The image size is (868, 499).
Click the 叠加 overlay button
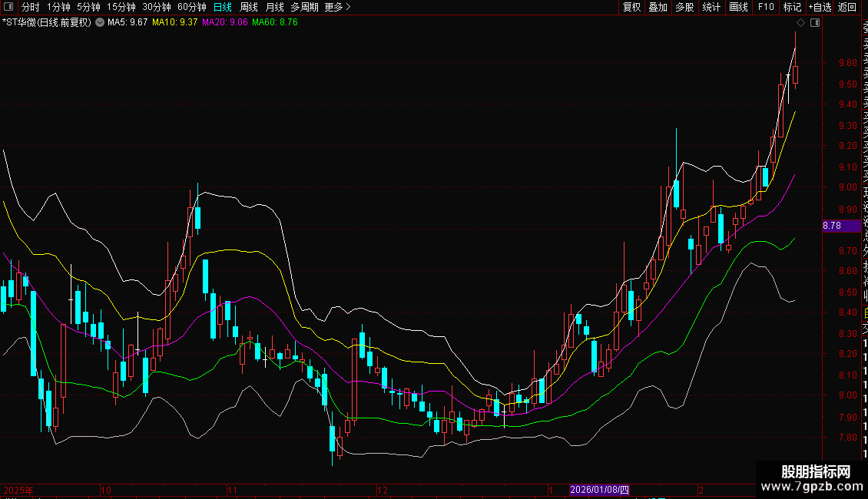[x=658, y=7]
